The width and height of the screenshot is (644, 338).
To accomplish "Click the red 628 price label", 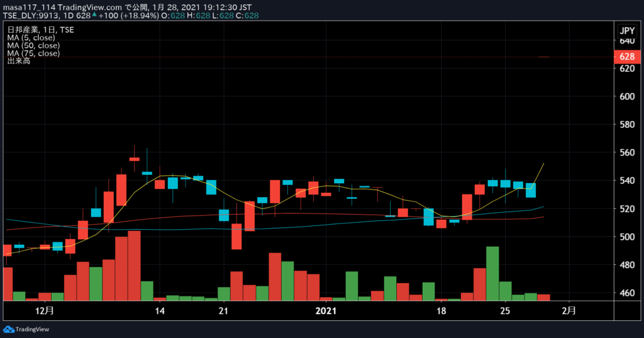I will [x=627, y=57].
